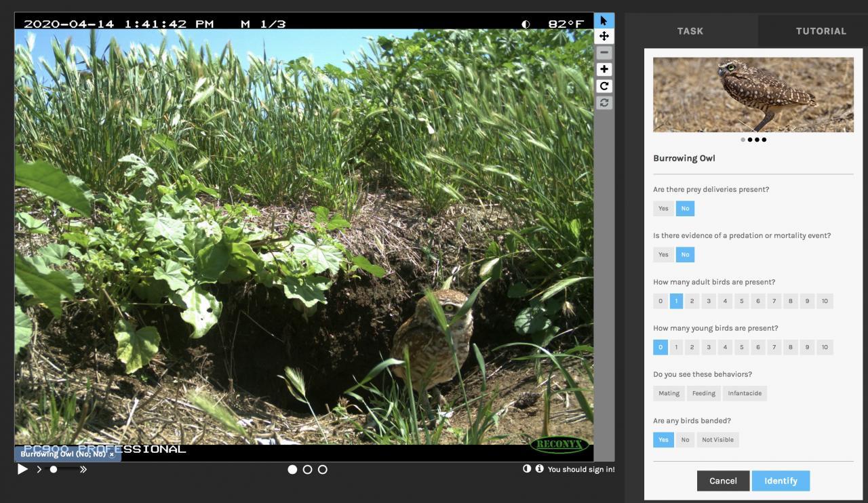Open the TUTORIAL tab
The width and height of the screenshot is (868, 503).
[821, 31]
